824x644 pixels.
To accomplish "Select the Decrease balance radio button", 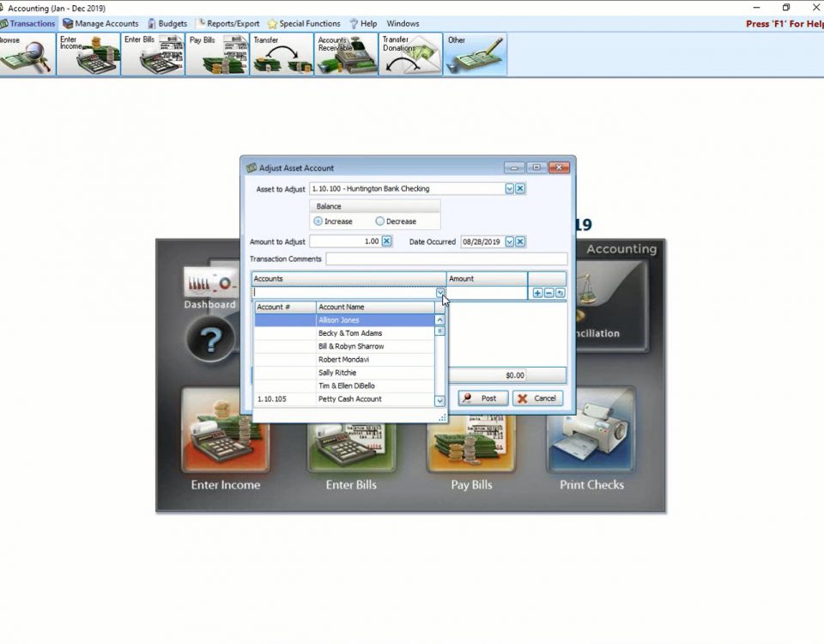I will pos(380,222).
